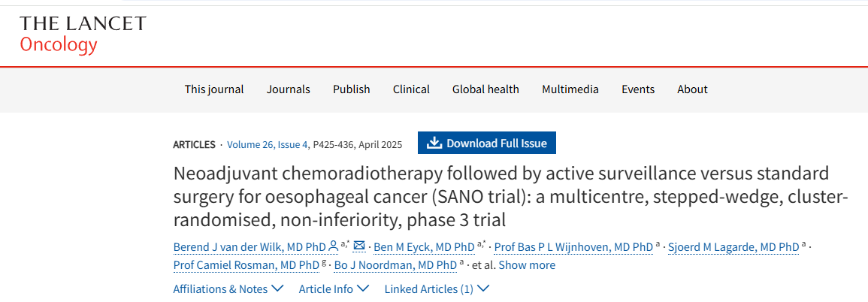Screen dimensions: 868x302
Task: Go to the Events menu item
Action: (637, 89)
